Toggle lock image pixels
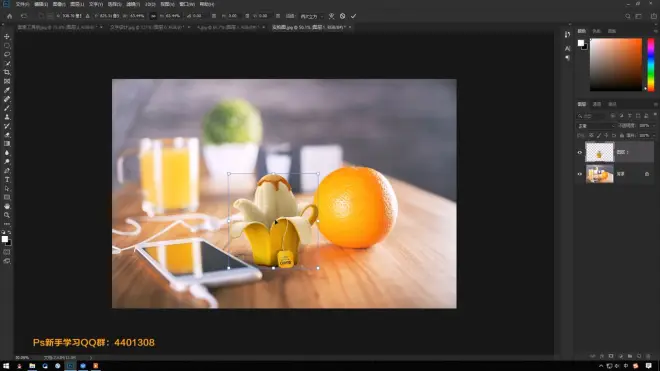 point(599,136)
